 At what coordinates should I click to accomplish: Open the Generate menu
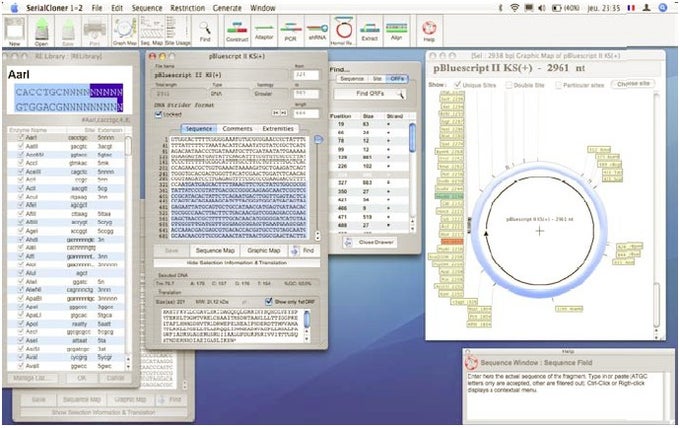point(227,8)
